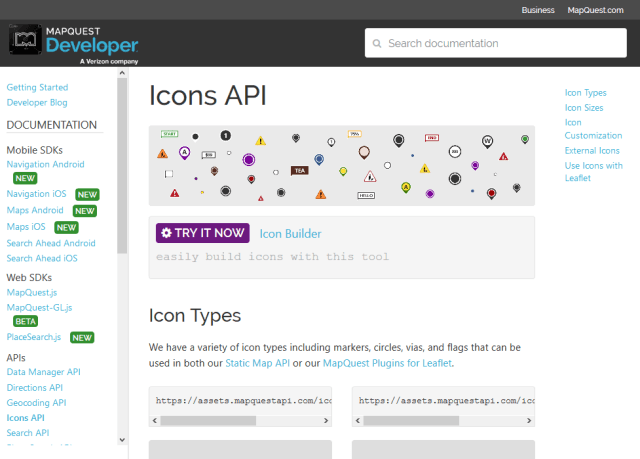Click right arrow of first code box scrollbar
This screenshot has width=640, height=459.
tap(326, 421)
